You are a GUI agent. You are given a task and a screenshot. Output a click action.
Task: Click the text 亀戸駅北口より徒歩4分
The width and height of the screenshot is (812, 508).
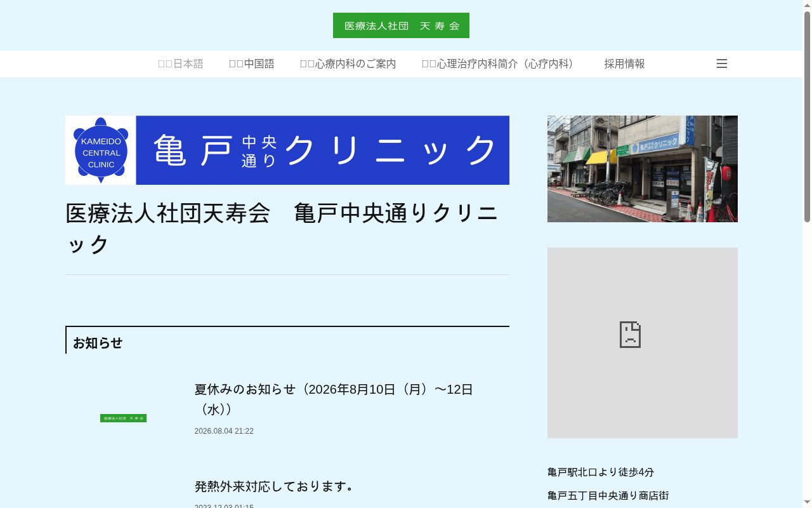tap(601, 472)
